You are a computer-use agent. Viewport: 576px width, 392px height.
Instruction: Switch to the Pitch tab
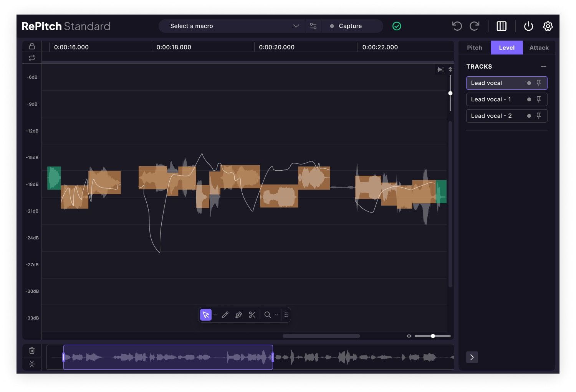pos(475,47)
